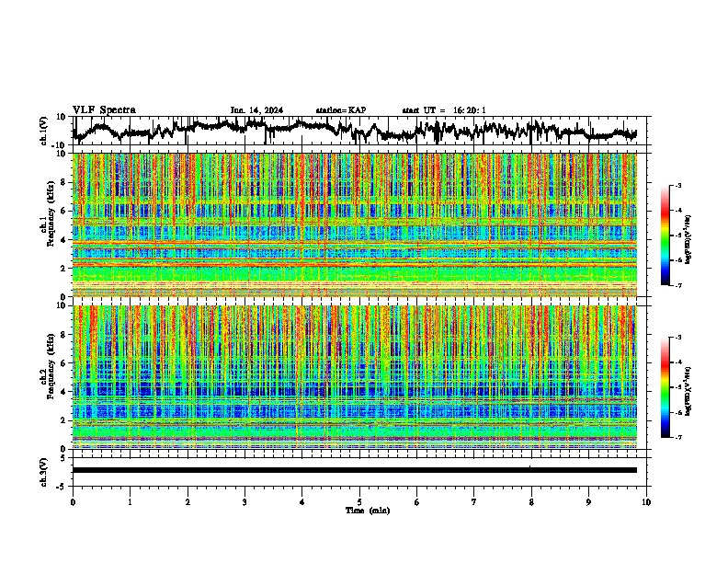Click the 'VLF Spectra' plot title

pos(104,110)
